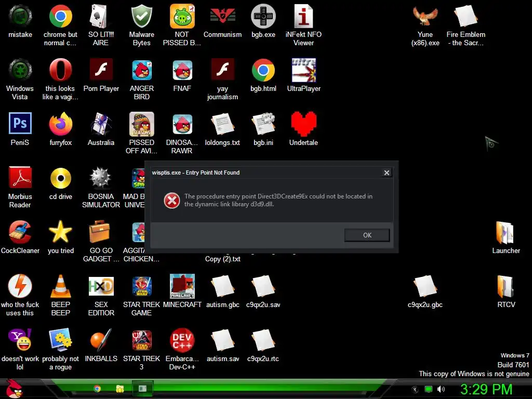Select the 'BEEP BEEP' VLC cone icon
Screen dimensions: 532x399
click(x=60, y=286)
